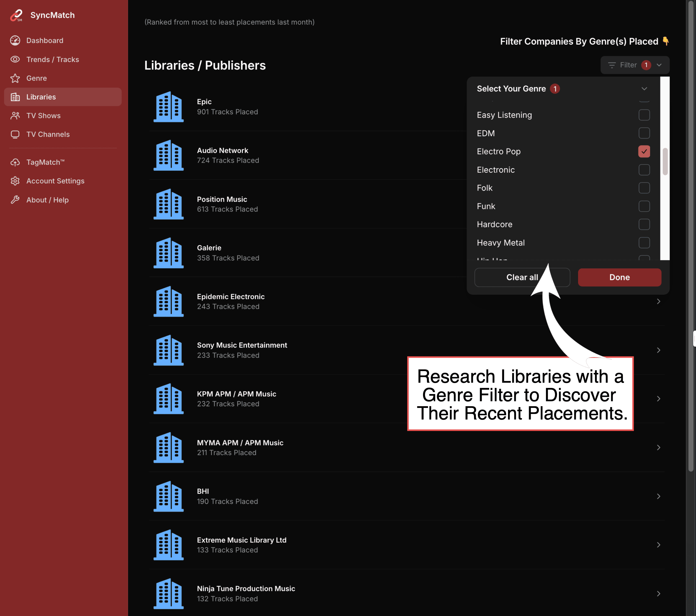
Task: Expand Sony Music Entertainment row chevron
Action: [659, 350]
